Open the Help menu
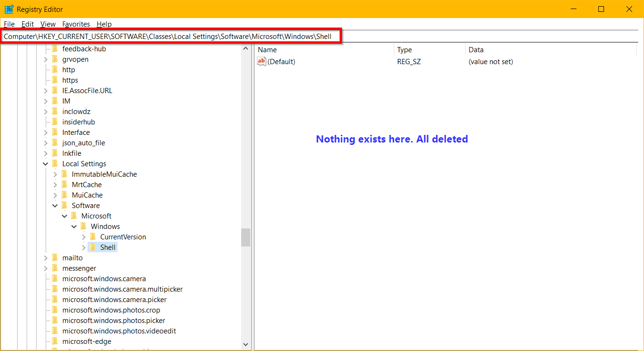Image resolution: width=644 pixels, height=351 pixels. click(x=104, y=24)
